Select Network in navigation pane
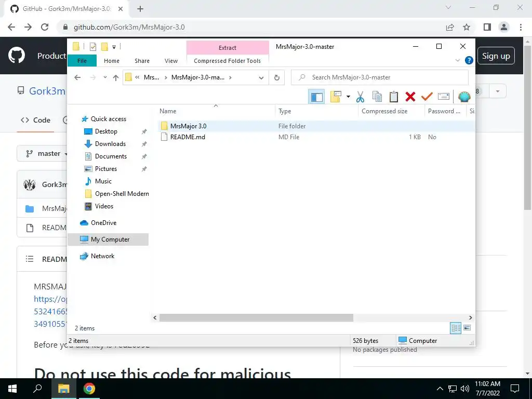Image resolution: width=532 pixels, height=399 pixels. point(102,256)
